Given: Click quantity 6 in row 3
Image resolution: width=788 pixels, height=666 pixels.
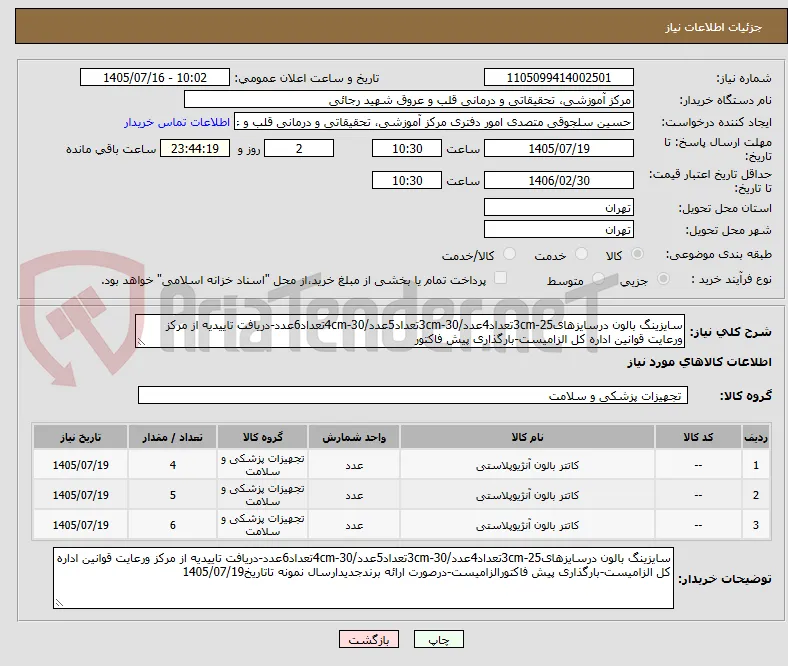Looking at the screenshot, I should [x=172, y=525].
